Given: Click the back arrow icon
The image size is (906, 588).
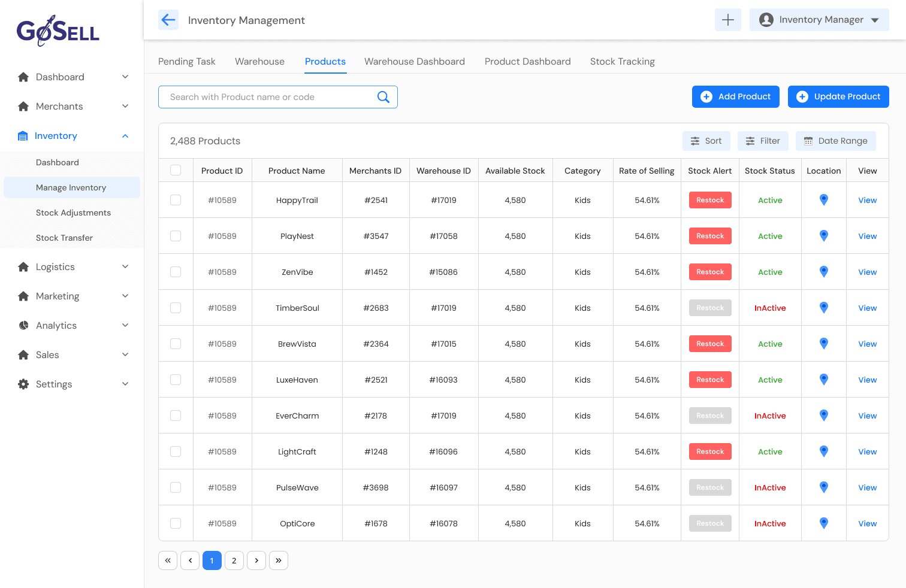Looking at the screenshot, I should point(168,20).
